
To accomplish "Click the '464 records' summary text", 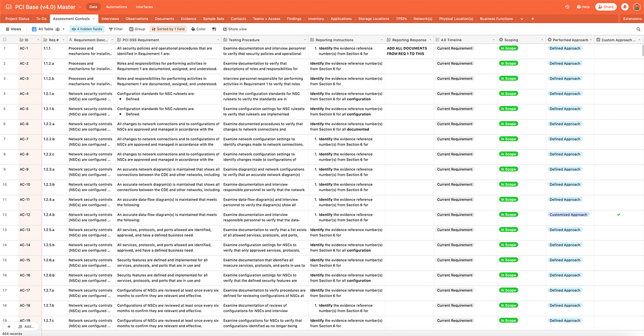I will pos(12,334).
